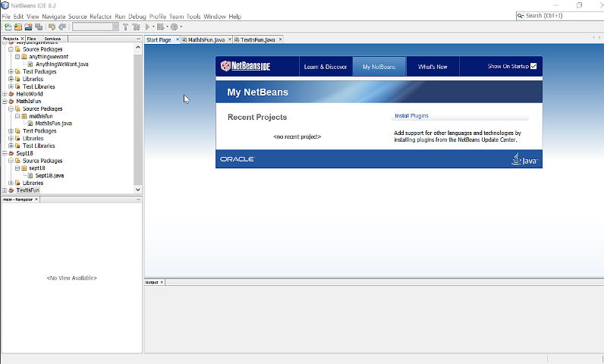This screenshot has height=364, width=604.
Task: Click the New File toolbar icon
Action: [x=8, y=27]
